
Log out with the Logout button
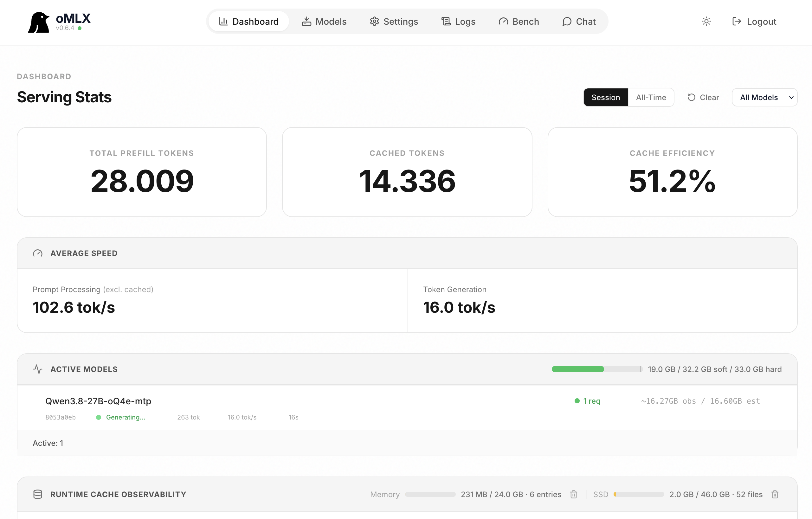pos(754,22)
